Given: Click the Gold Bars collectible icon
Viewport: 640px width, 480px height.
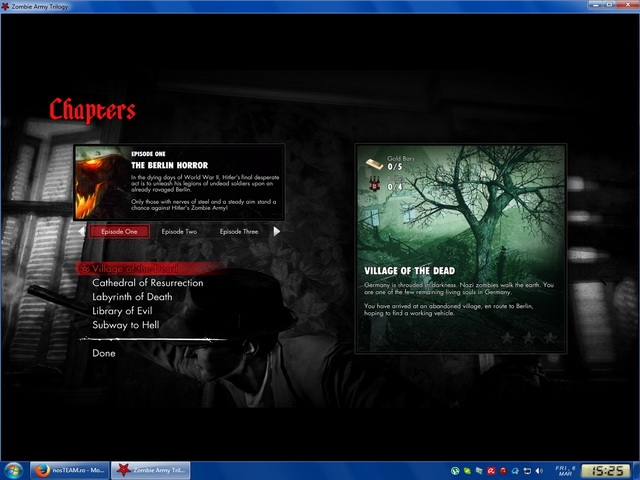Looking at the screenshot, I should pyautogui.click(x=374, y=164).
